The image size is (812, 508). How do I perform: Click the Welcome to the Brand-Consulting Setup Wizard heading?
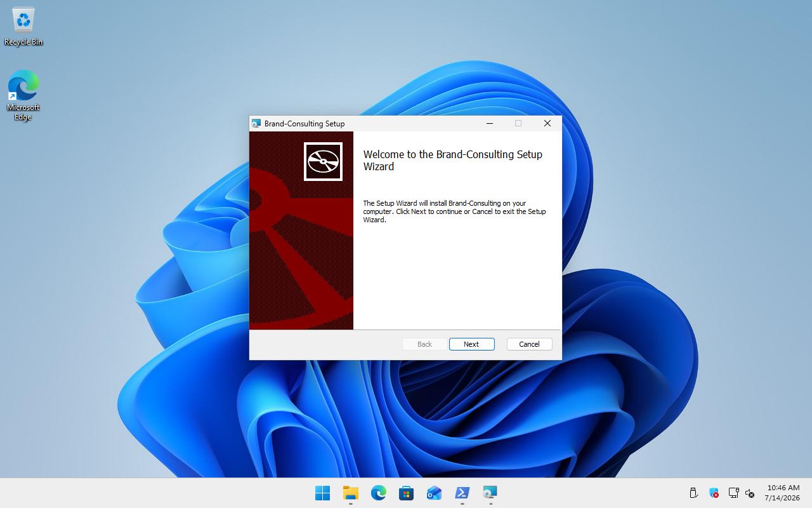453,160
